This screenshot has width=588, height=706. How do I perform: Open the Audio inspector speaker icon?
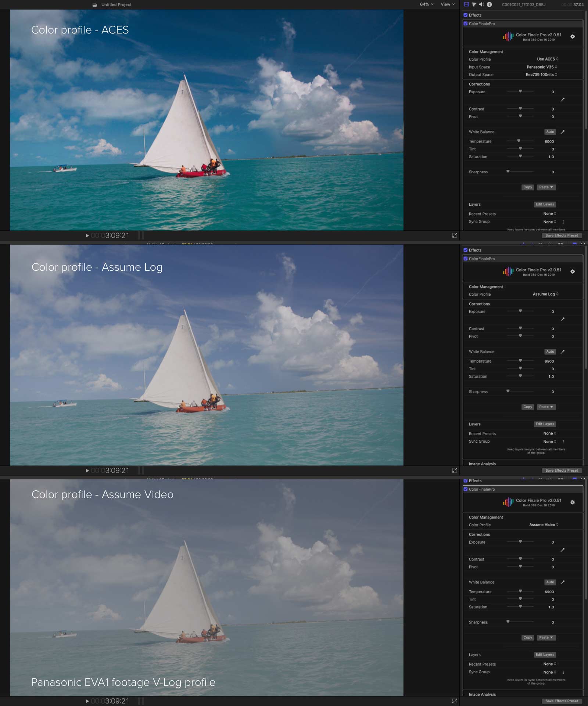tap(481, 4)
